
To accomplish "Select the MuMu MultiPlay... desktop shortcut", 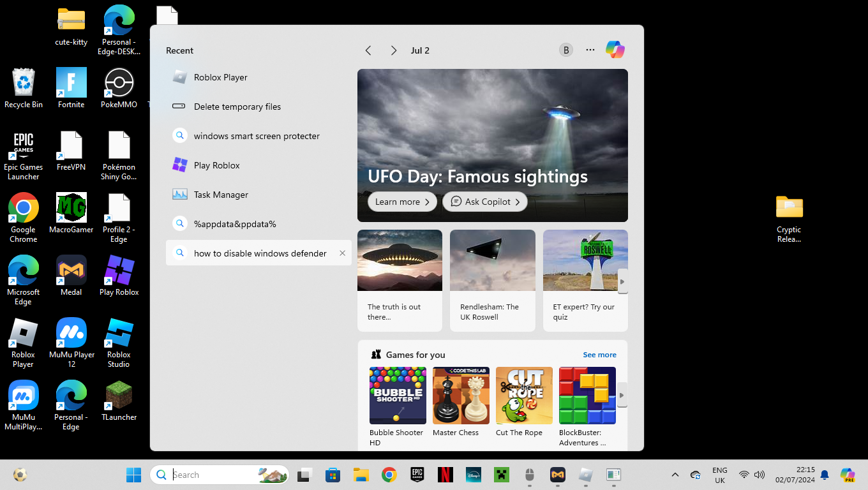I will [24, 405].
